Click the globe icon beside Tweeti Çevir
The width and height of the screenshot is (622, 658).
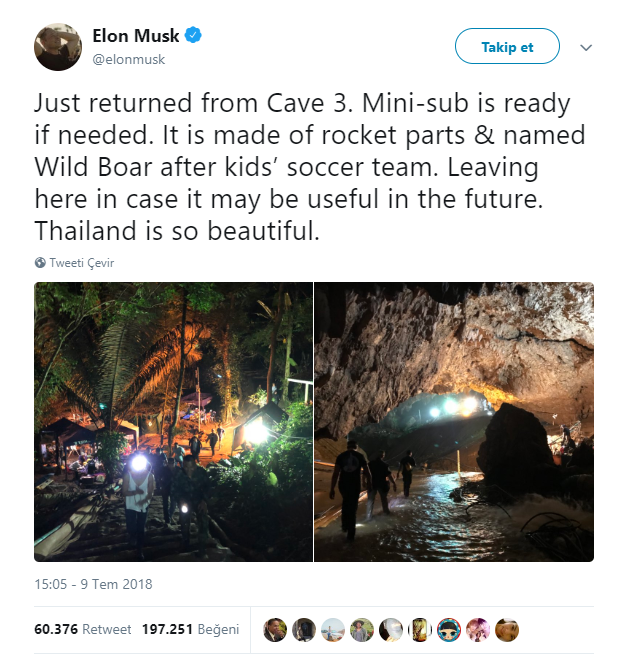tap(40, 263)
